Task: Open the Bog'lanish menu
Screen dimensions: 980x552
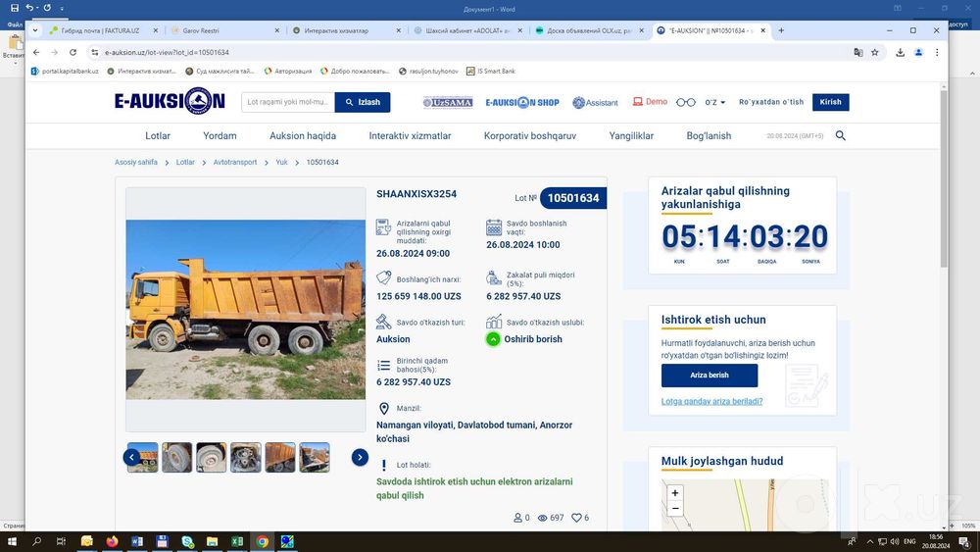Action: pyautogui.click(x=709, y=135)
